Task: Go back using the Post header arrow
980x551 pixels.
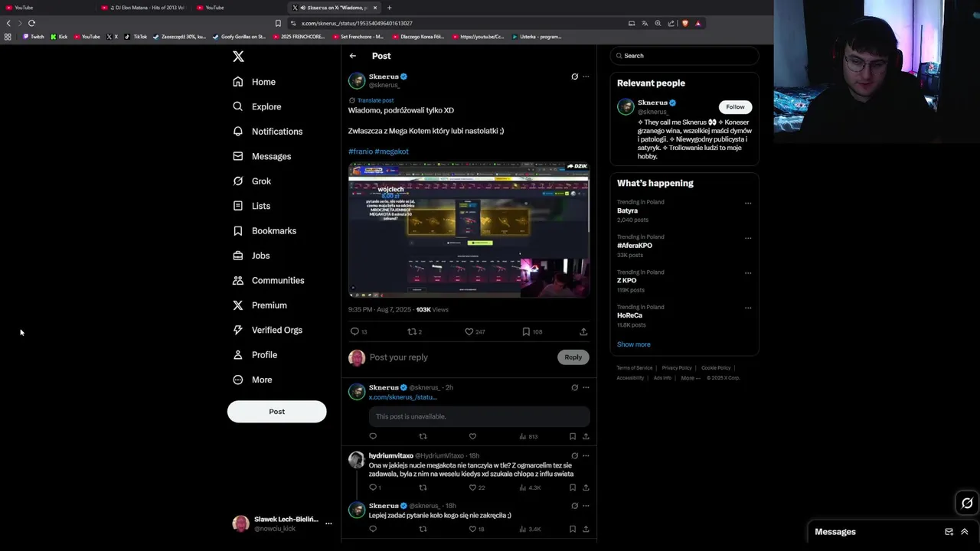Action: pos(352,56)
